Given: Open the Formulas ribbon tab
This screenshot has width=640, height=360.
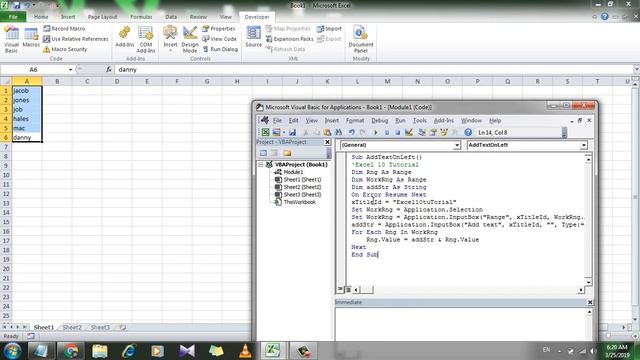Looking at the screenshot, I should pyautogui.click(x=141, y=17).
